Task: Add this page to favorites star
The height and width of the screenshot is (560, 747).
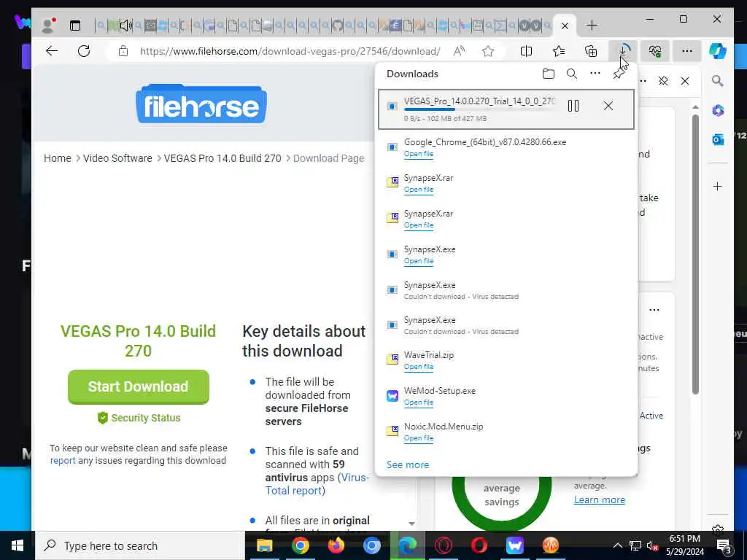Action: [x=488, y=51]
